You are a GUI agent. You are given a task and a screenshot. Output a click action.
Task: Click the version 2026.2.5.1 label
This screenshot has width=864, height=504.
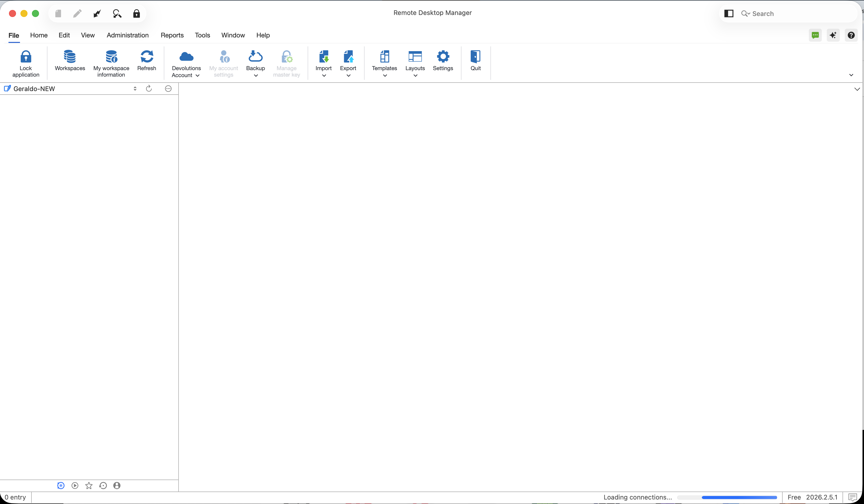click(822, 497)
